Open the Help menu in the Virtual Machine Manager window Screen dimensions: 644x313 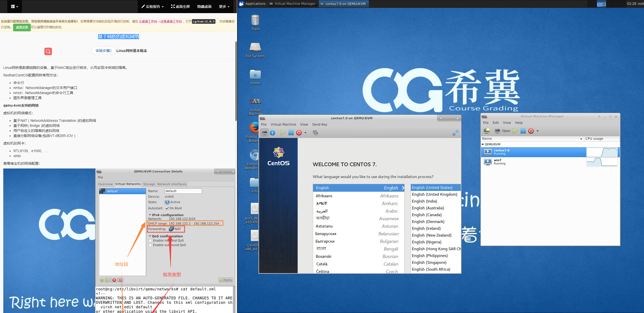coord(519,123)
